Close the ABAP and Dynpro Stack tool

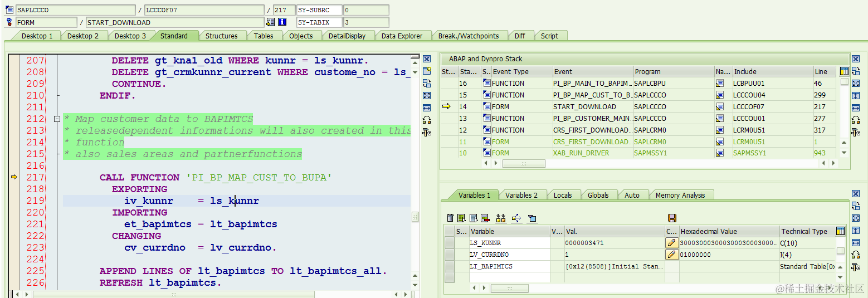pyautogui.click(x=856, y=59)
